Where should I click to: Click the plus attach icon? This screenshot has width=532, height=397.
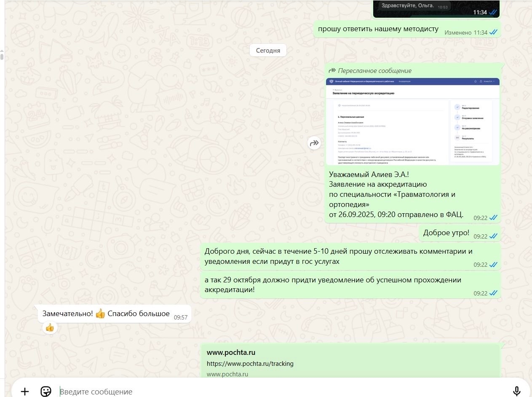[x=25, y=392]
